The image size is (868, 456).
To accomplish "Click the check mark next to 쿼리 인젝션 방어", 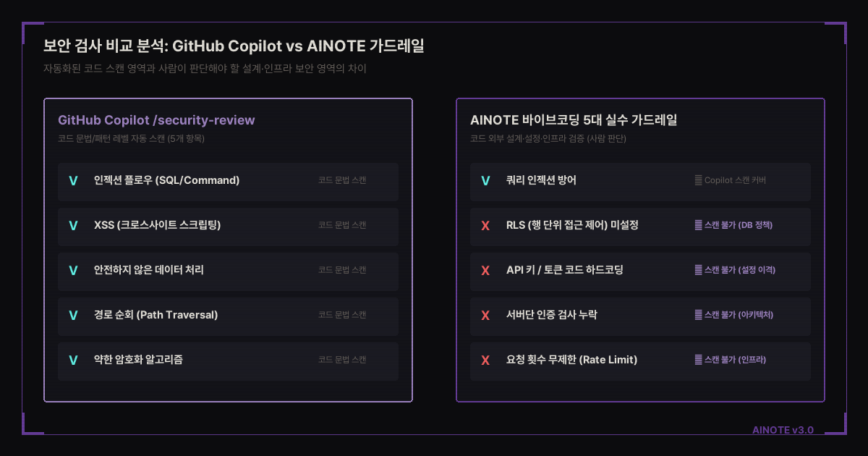I will point(485,180).
